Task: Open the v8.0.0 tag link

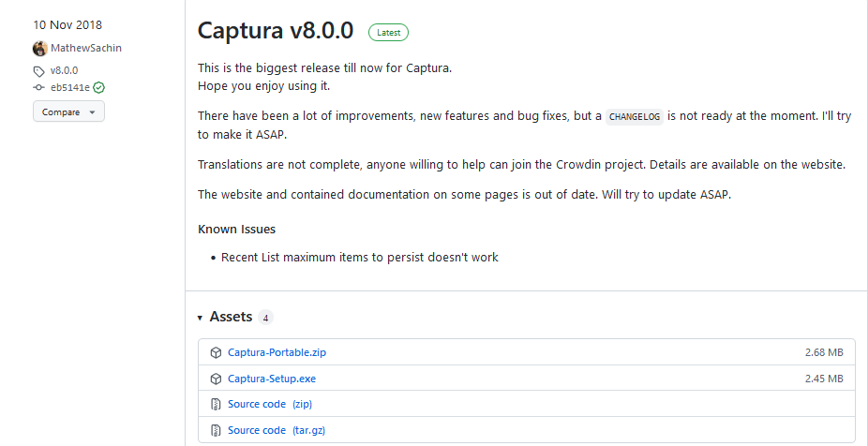Action: click(64, 70)
